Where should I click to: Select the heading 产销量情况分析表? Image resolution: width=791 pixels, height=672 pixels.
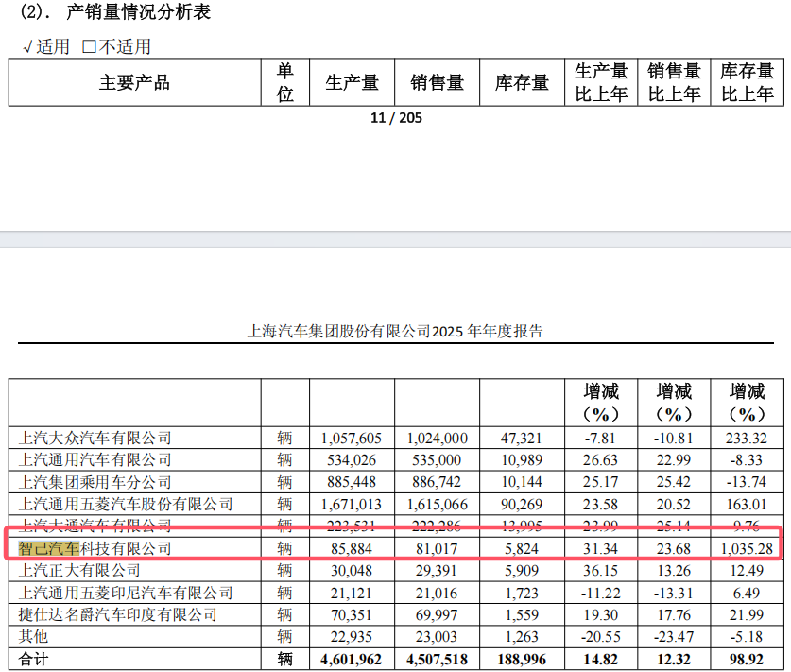pos(138,12)
